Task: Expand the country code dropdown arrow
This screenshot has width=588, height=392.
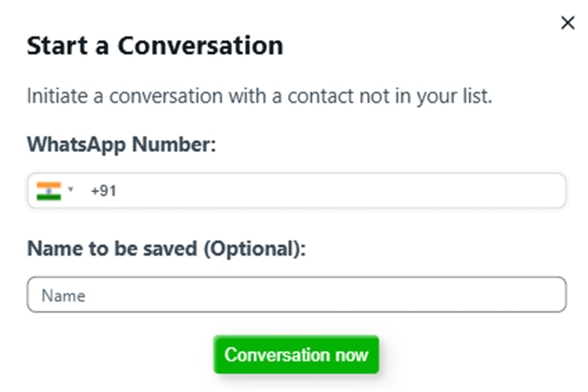Action: coord(71,189)
